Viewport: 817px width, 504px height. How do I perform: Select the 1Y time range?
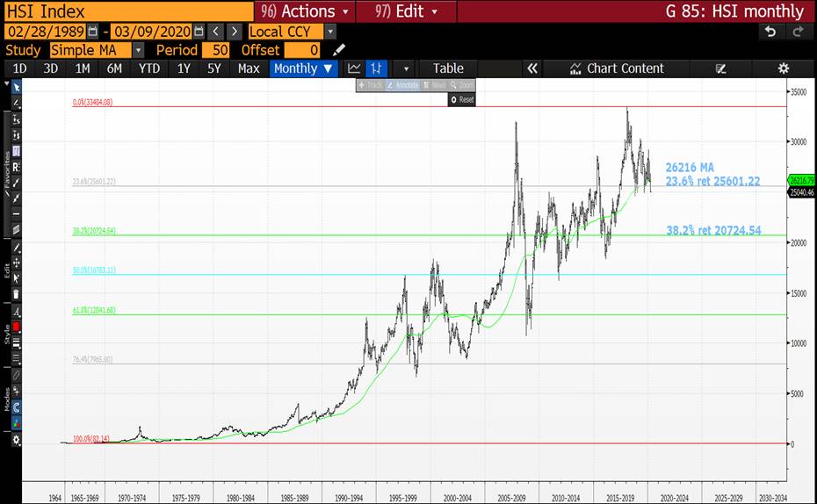[x=184, y=68]
